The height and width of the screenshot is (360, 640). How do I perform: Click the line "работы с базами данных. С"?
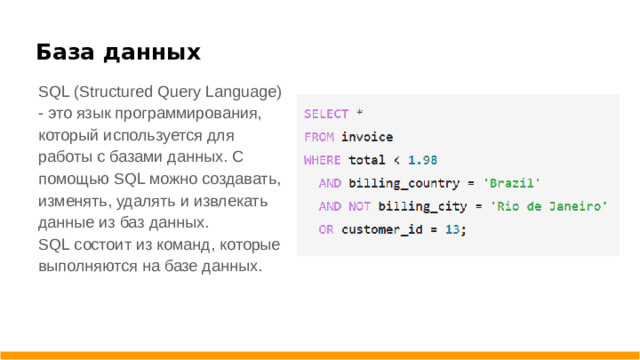click(141, 157)
